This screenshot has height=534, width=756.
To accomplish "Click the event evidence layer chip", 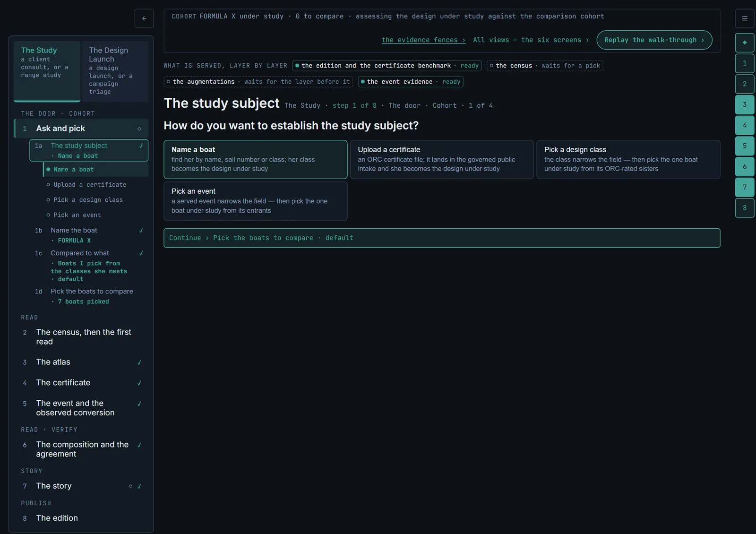I will pyautogui.click(x=411, y=82).
